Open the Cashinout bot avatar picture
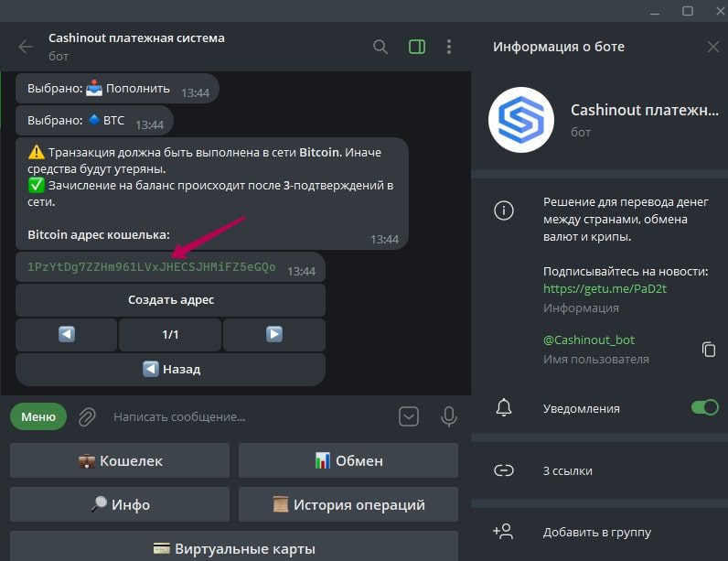728x561 pixels. [521, 120]
